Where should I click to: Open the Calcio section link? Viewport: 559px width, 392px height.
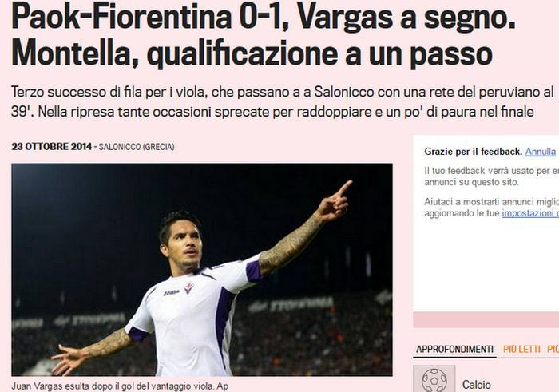[x=476, y=385]
